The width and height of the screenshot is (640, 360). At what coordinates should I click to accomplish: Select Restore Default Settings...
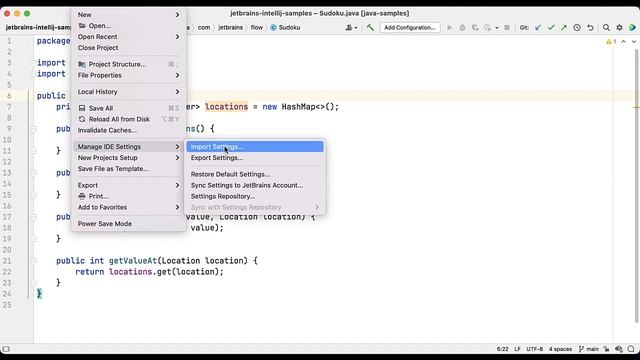255,174
